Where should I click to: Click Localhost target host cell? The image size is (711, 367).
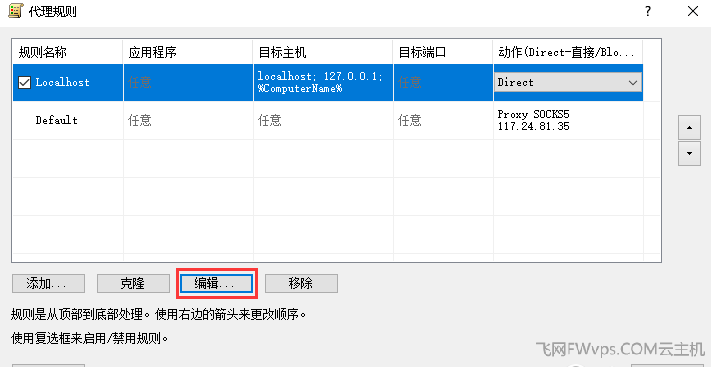click(x=323, y=83)
